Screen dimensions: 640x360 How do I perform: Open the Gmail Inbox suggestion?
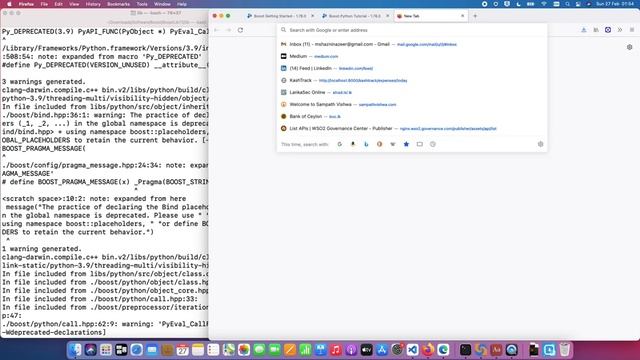(x=412, y=44)
